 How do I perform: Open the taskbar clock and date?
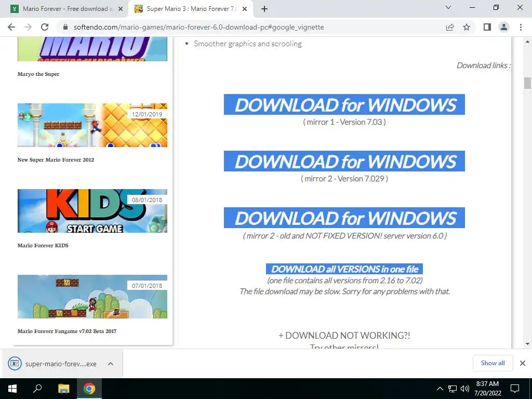pyautogui.click(x=487, y=389)
